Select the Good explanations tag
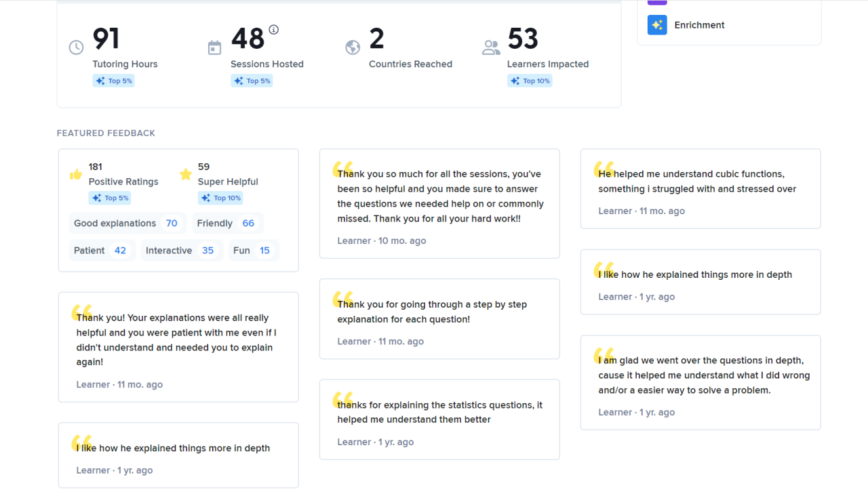Screen dimensions: 868x494 (127, 223)
